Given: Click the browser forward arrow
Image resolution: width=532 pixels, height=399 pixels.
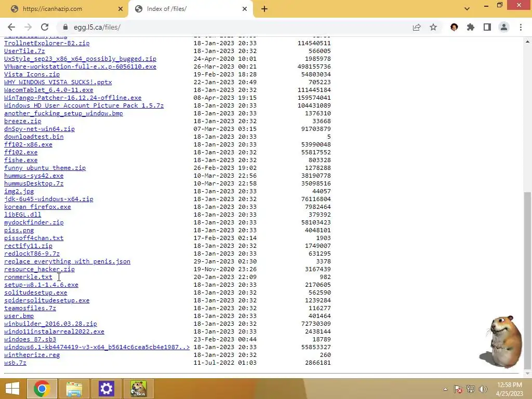Looking at the screenshot, I should (28, 27).
